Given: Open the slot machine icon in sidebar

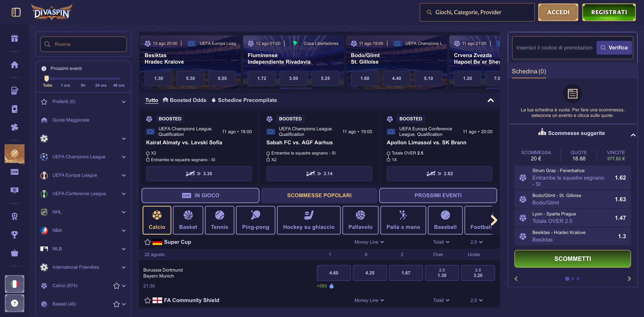Looking at the screenshot, I should (15, 91).
